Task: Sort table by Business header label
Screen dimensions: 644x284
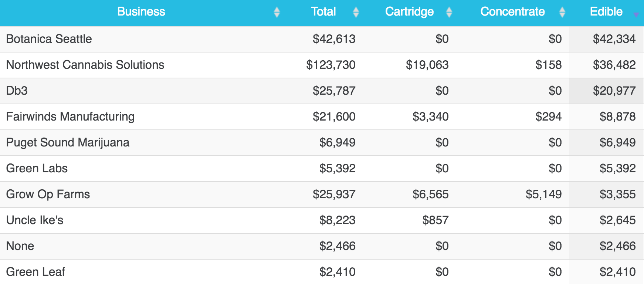Action: click(141, 12)
